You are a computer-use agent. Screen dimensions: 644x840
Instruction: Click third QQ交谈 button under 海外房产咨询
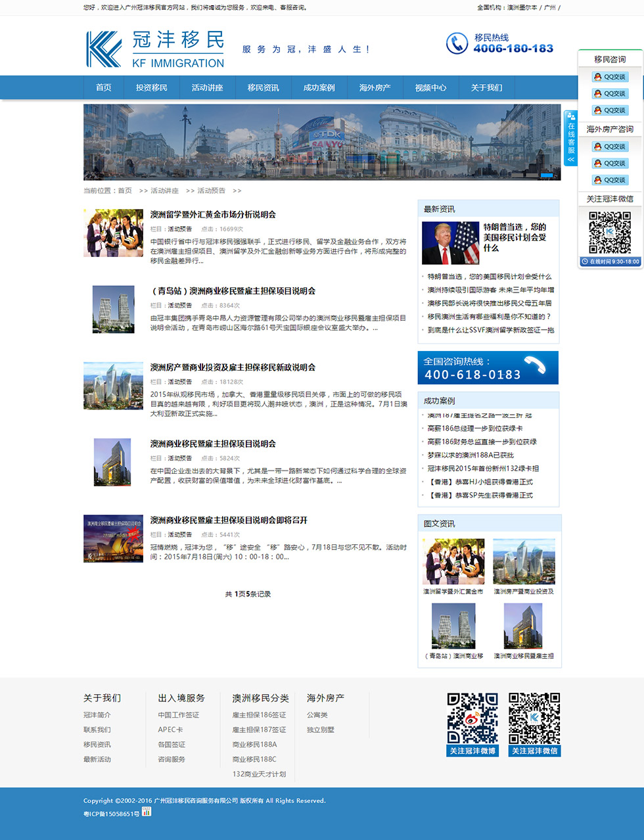[610, 180]
